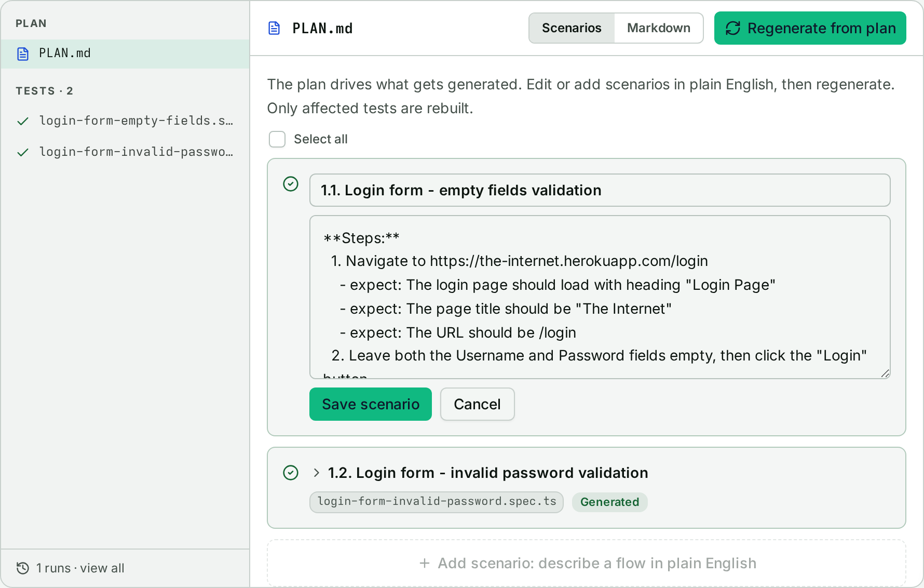
Task: Click the textarea resize handle corner
Action: coord(885,373)
